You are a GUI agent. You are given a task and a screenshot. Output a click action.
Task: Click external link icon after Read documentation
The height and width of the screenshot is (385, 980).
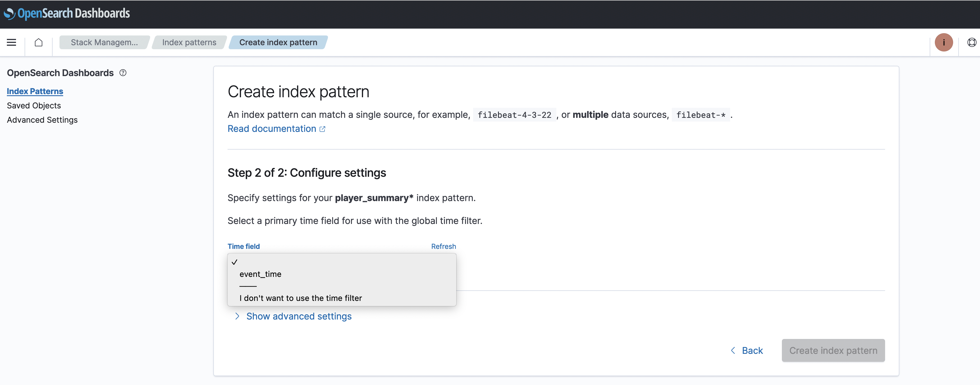322,129
